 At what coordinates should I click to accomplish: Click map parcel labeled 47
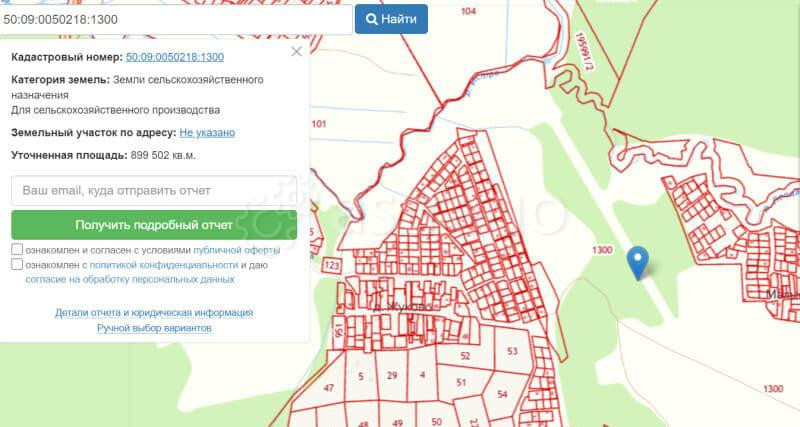pos(329,388)
